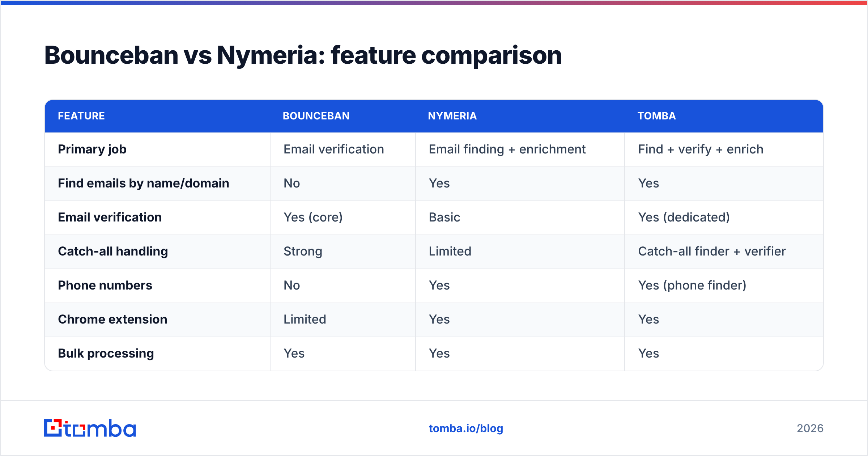This screenshot has height=456, width=868.
Task: Select the NYMERIA column header
Action: point(452,116)
